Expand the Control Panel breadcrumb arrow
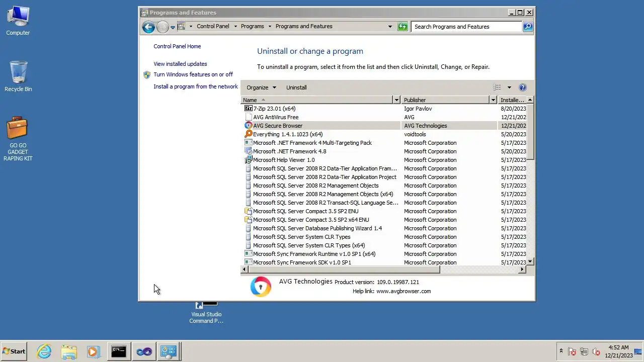Viewport: 644px width, 362px height. [235, 26]
